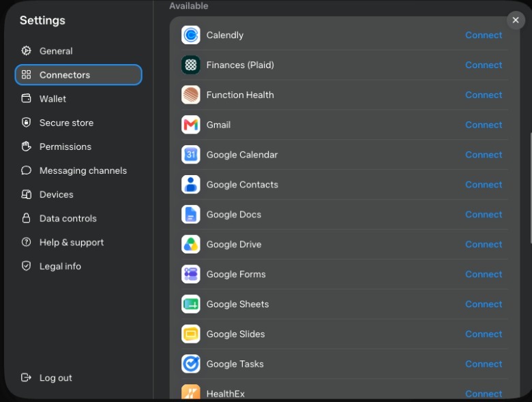Open the Permissions settings section

click(x=78, y=146)
